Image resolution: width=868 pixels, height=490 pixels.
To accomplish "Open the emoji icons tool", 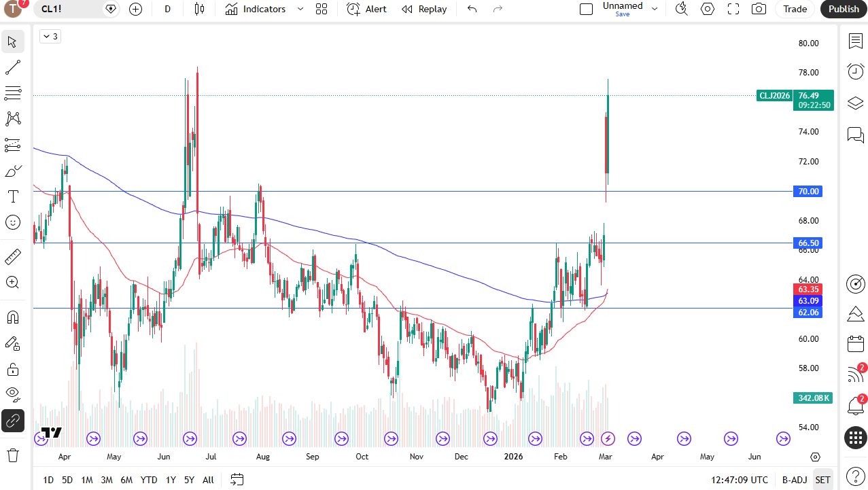I will (x=13, y=222).
